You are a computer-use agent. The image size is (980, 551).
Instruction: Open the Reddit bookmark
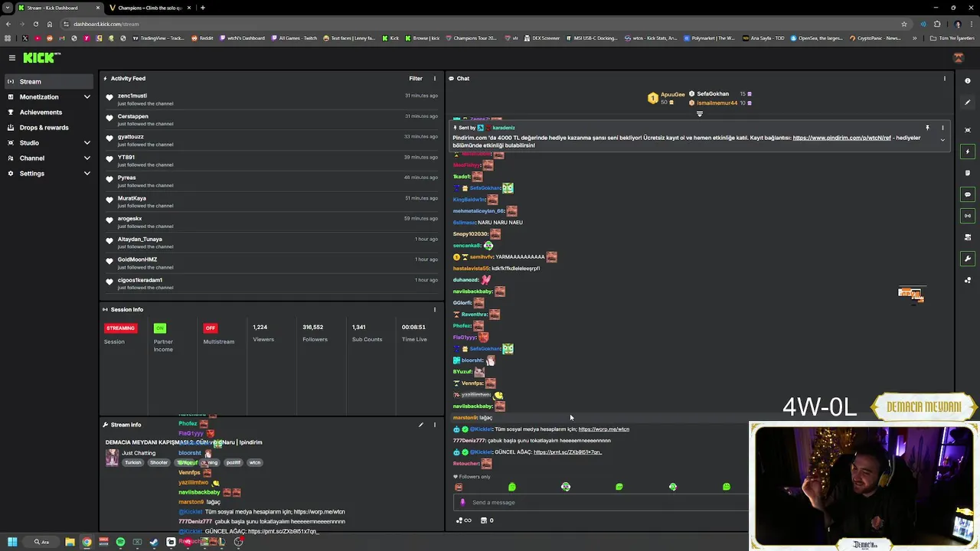coord(202,38)
